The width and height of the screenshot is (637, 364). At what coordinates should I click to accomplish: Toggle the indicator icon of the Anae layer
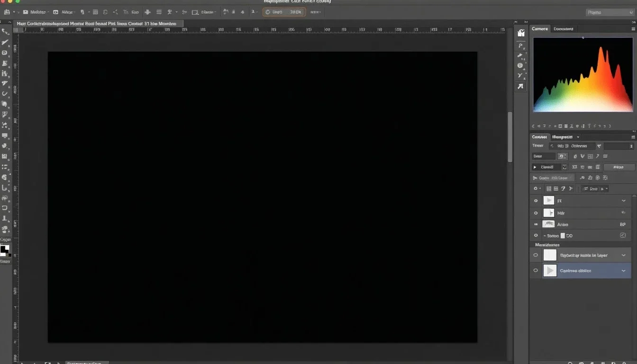coord(536,224)
